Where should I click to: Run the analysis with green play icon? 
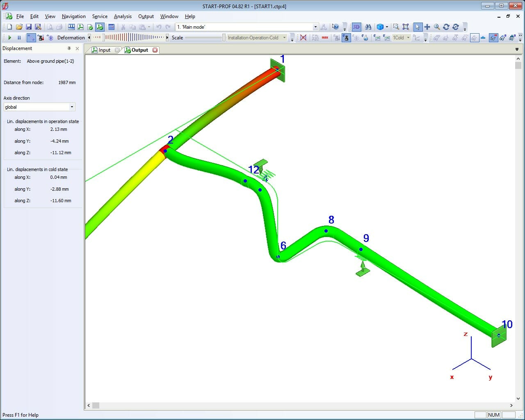click(10, 37)
